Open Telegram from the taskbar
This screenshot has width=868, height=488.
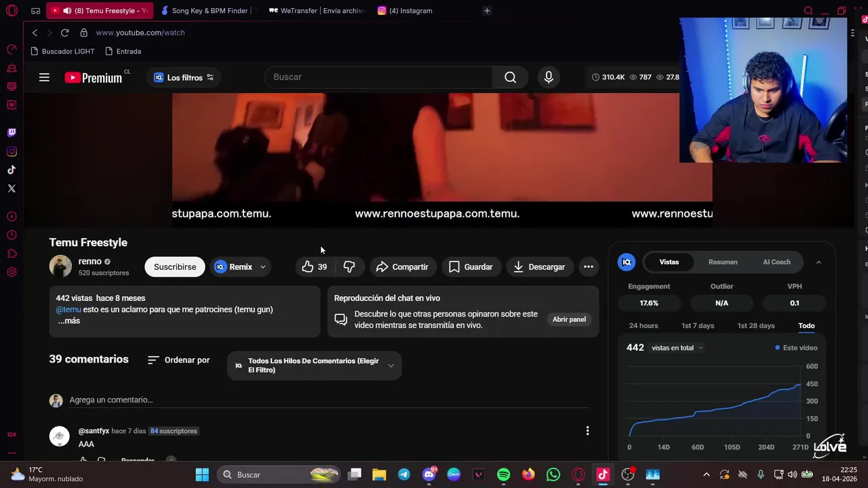point(403,474)
